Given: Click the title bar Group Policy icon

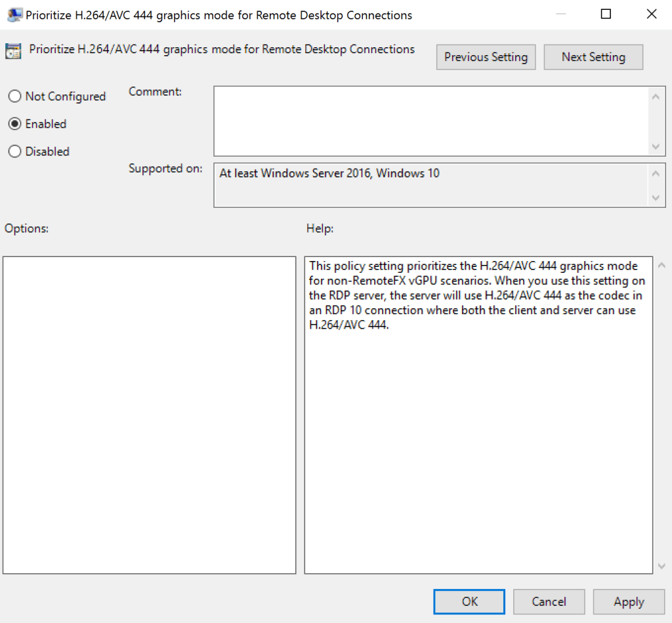Looking at the screenshot, I should pyautogui.click(x=14, y=14).
